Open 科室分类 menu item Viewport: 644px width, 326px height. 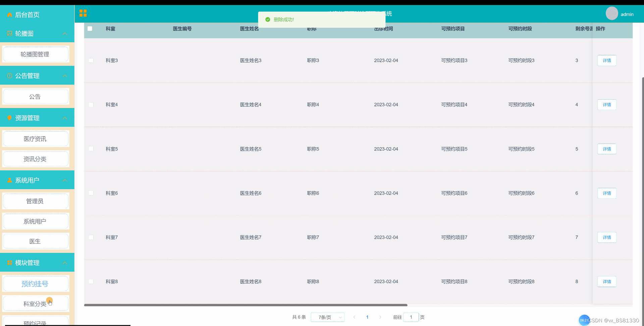[x=36, y=304]
